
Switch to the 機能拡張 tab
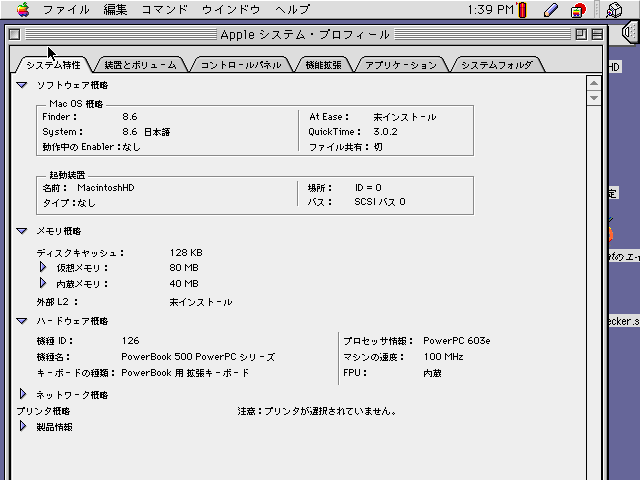(324, 65)
